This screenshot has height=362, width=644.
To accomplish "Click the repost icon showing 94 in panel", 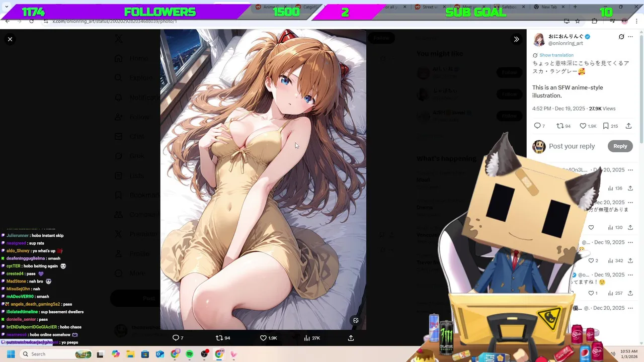I will [560, 126].
